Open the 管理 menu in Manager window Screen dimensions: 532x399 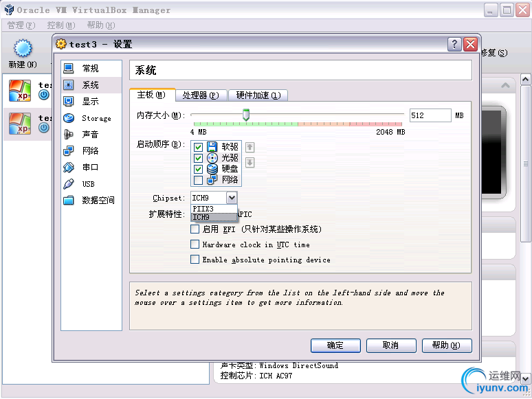(21, 25)
